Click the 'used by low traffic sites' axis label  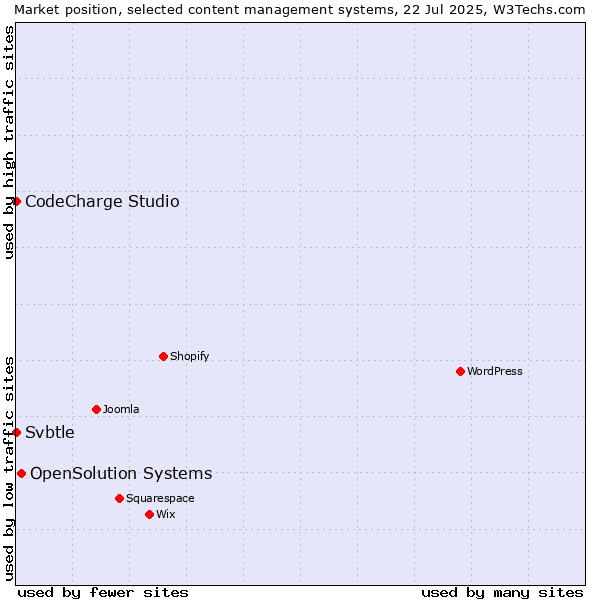pos(8,469)
